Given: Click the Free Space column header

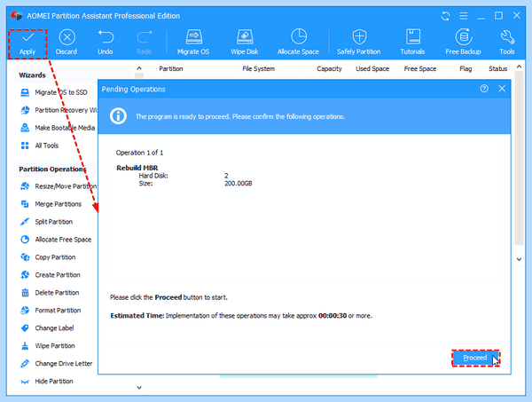Looking at the screenshot, I should (420, 68).
